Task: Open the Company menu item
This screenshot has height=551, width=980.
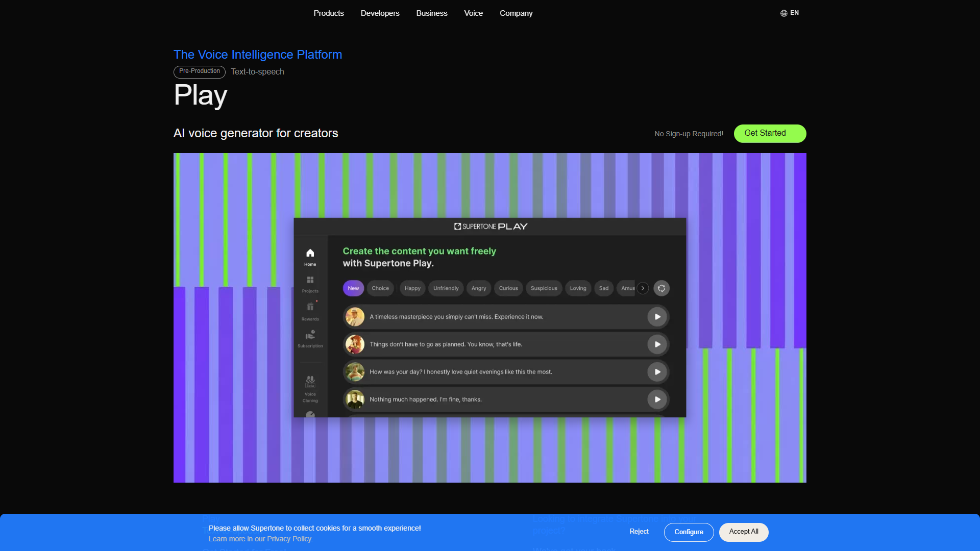Action: [x=516, y=13]
